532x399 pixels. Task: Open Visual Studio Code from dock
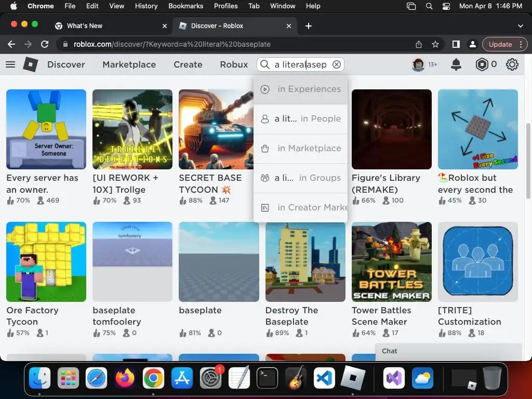pos(324,378)
